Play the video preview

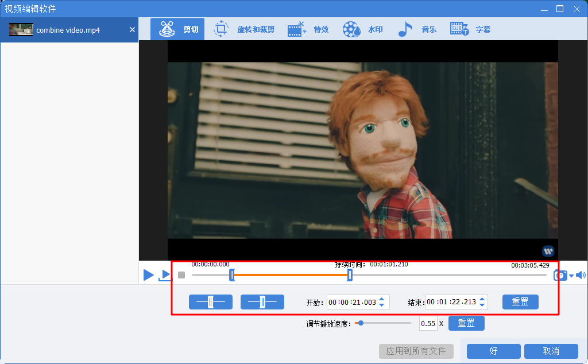148,275
